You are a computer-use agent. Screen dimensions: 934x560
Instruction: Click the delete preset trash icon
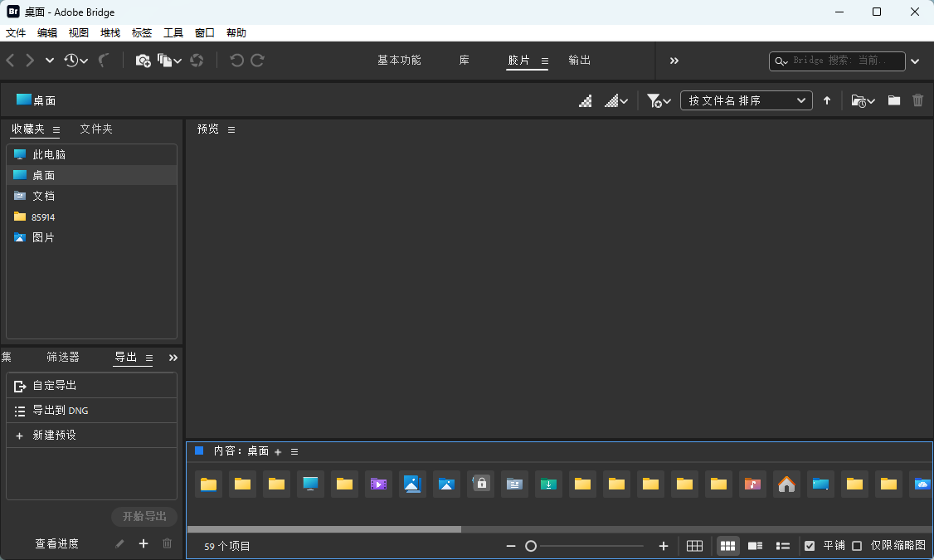click(x=168, y=543)
